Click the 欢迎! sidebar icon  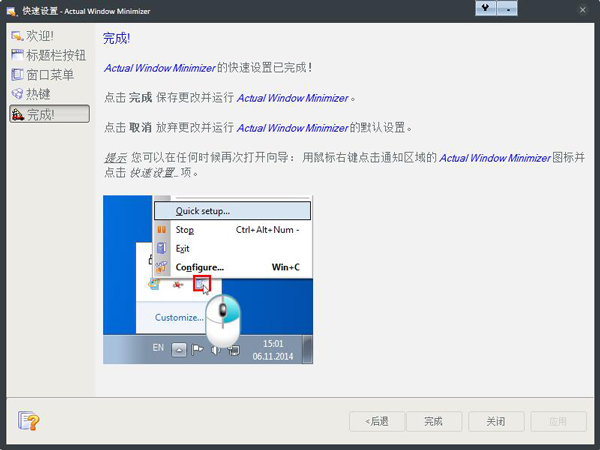pos(17,36)
